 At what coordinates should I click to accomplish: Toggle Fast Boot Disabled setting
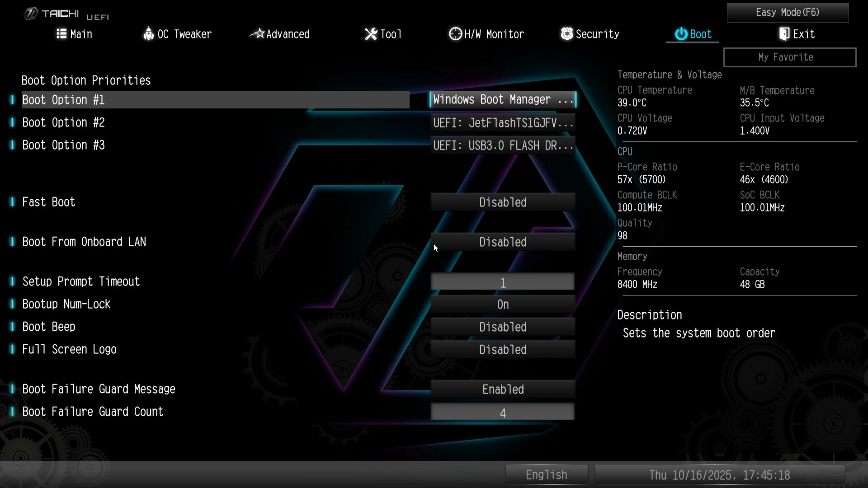click(x=502, y=202)
